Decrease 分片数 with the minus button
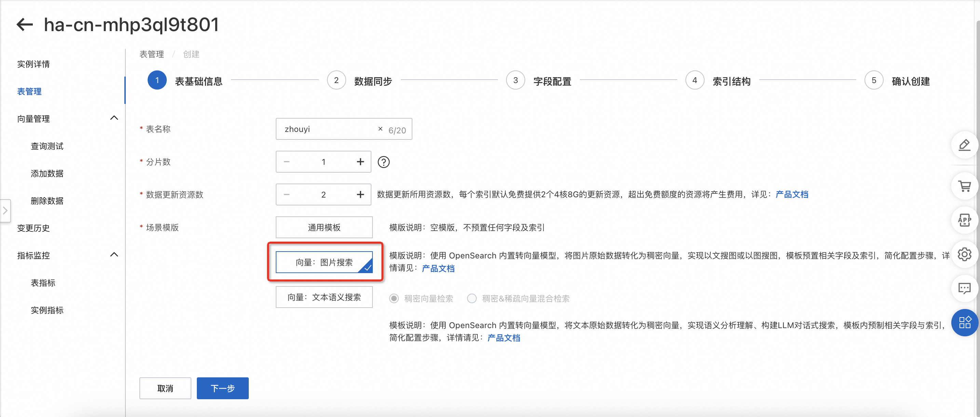 pos(287,162)
